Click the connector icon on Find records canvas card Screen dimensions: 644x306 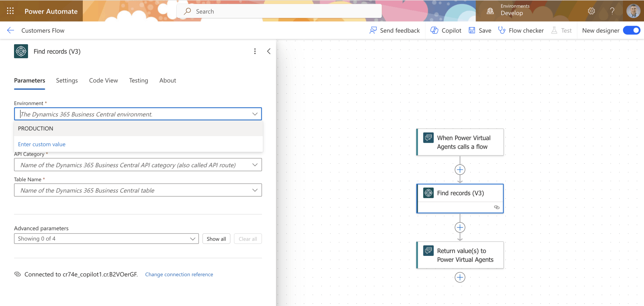tap(428, 193)
